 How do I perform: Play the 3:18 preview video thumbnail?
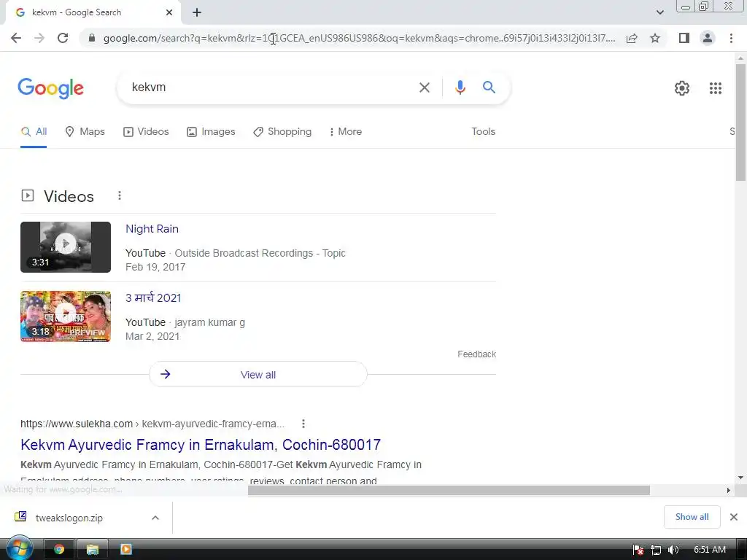pyautogui.click(x=66, y=316)
